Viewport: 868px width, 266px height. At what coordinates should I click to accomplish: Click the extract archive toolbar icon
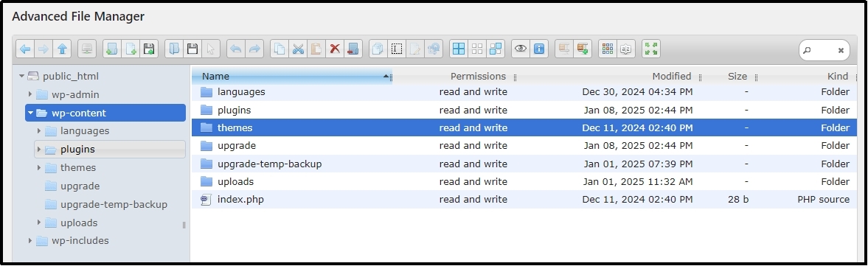[564, 49]
